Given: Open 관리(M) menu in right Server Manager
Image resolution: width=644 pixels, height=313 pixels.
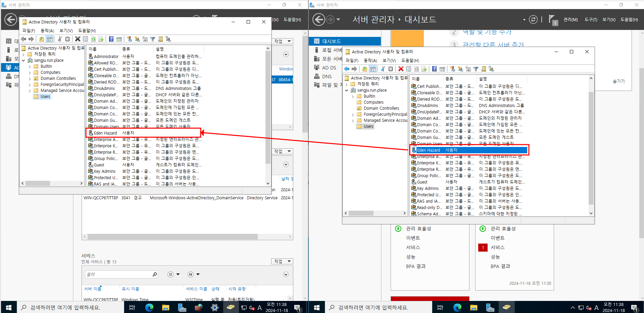Looking at the screenshot, I should 571,20.
